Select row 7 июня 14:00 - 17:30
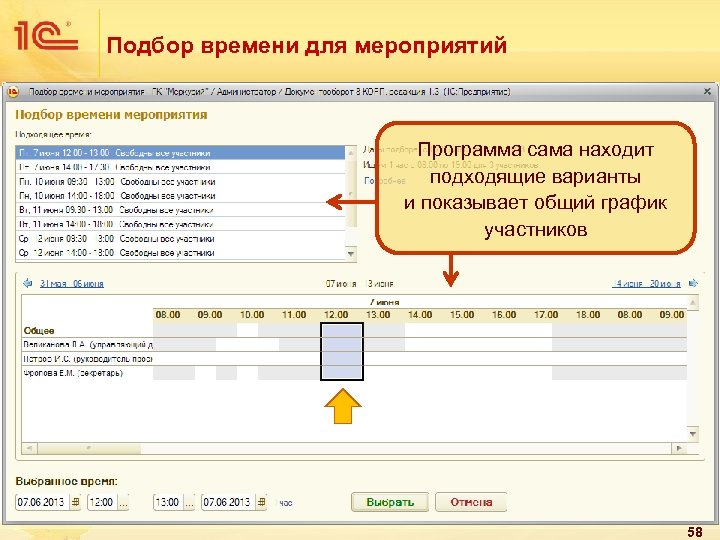The width and height of the screenshot is (720, 540). [181, 167]
